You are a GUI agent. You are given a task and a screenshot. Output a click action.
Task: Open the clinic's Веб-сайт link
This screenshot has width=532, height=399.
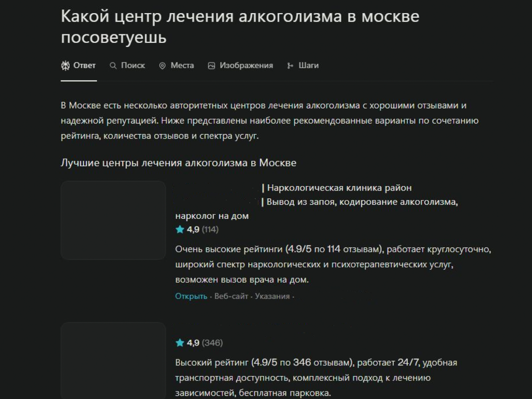[232, 296]
